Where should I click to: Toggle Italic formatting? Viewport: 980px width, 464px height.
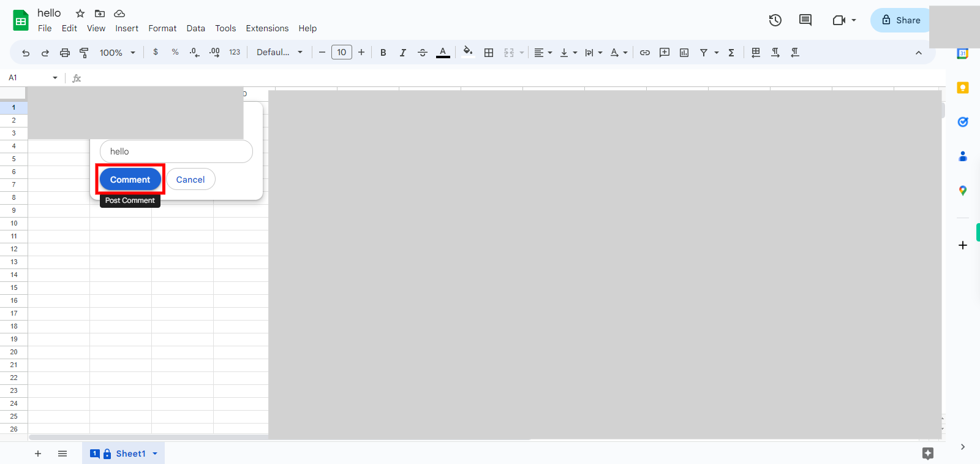point(403,53)
